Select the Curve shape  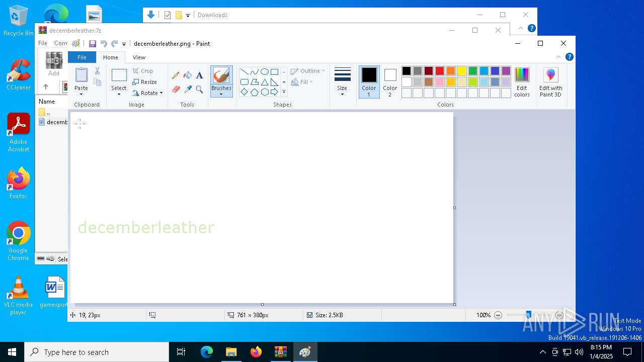[x=255, y=72]
